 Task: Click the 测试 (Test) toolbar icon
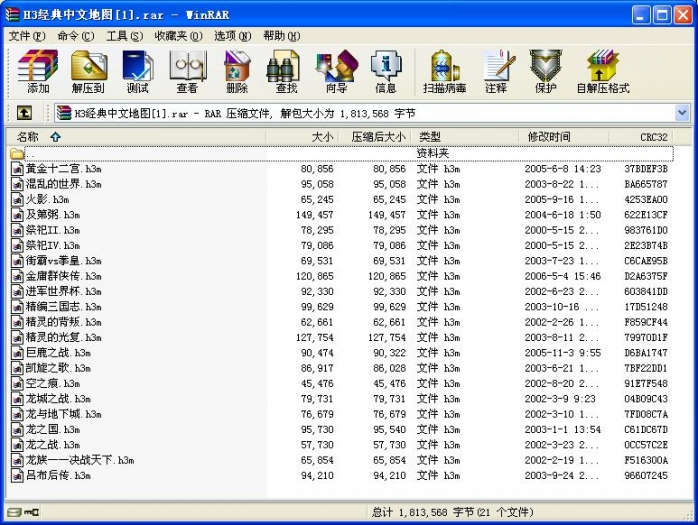pos(138,72)
